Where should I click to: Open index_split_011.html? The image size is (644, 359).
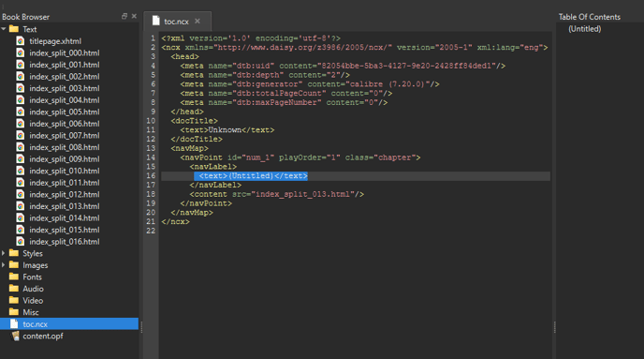(64, 183)
